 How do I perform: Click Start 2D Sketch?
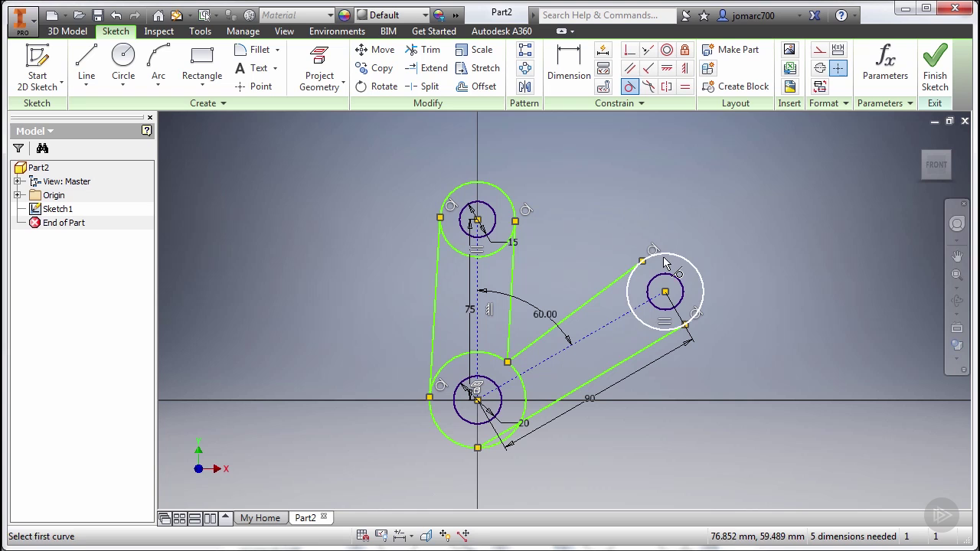38,67
